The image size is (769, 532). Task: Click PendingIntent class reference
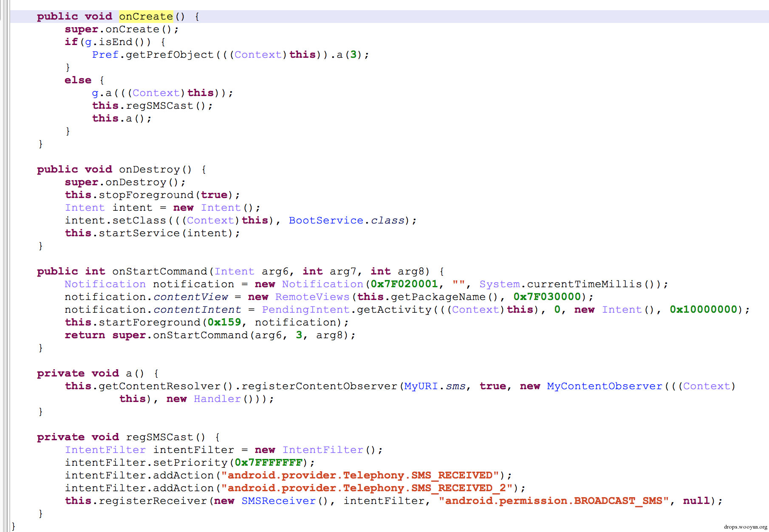[x=305, y=310]
